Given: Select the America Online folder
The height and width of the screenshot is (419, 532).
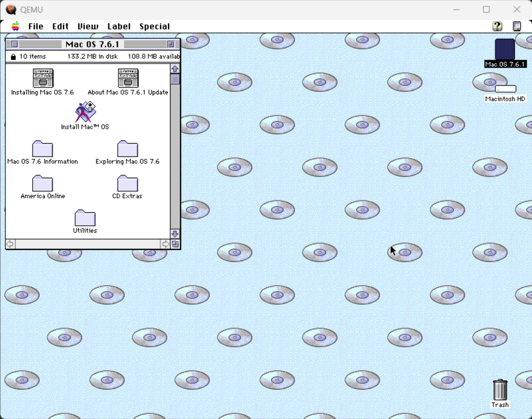Looking at the screenshot, I should (43, 183).
